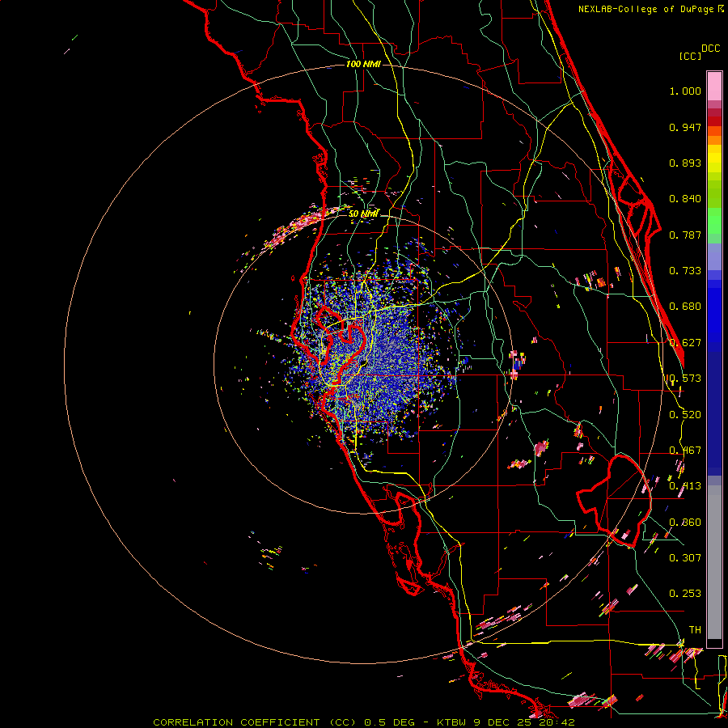The width and height of the screenshot is (728, 728).
Task: Click the 50 NMI range ring label
Action: [x=363, y=214]
